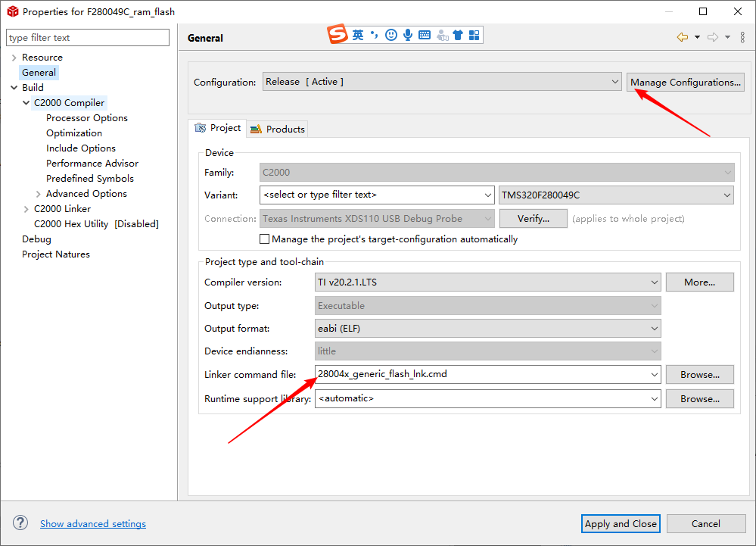Click the More compiler versions button

pyautogui.click(x=699, y=282)
